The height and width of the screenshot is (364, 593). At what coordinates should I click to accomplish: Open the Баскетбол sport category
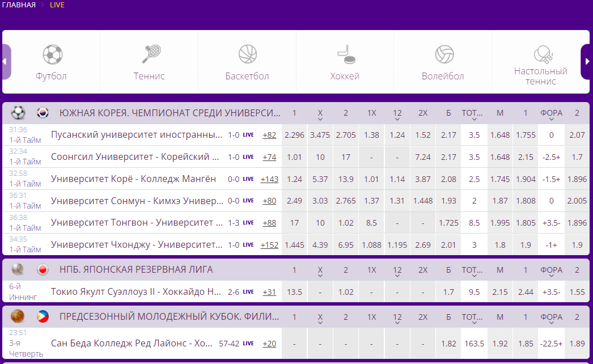247,62
